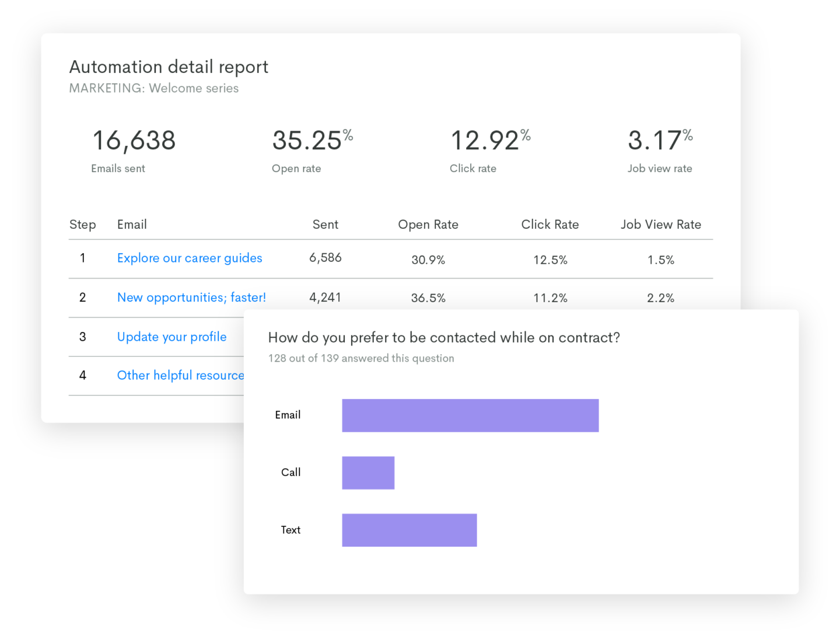The height and width of the screenshot is (640, 840).
Task: Click the 'Open rate' summary label
Action: (296, 169)
